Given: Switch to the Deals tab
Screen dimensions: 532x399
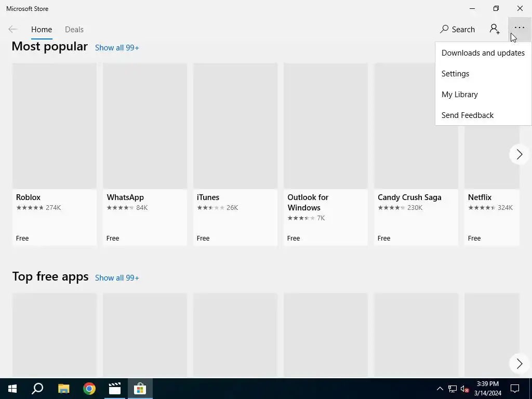Looking at the screenshot, I should (74, 30).
